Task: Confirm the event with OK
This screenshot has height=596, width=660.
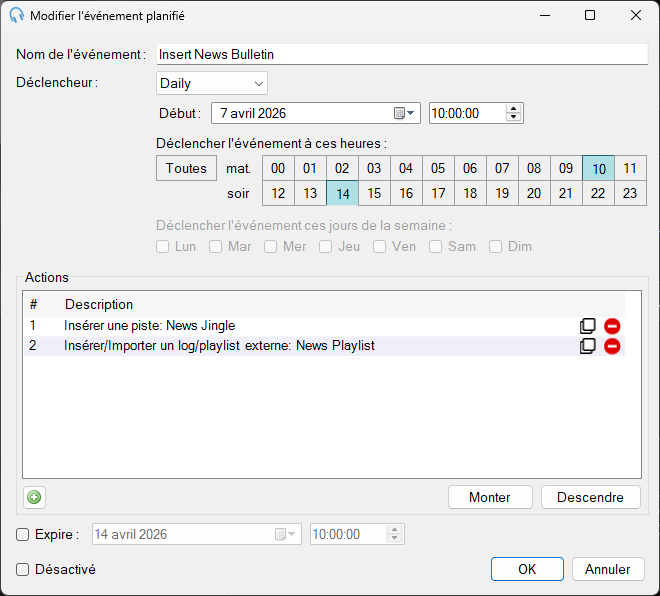Action: 527,569
